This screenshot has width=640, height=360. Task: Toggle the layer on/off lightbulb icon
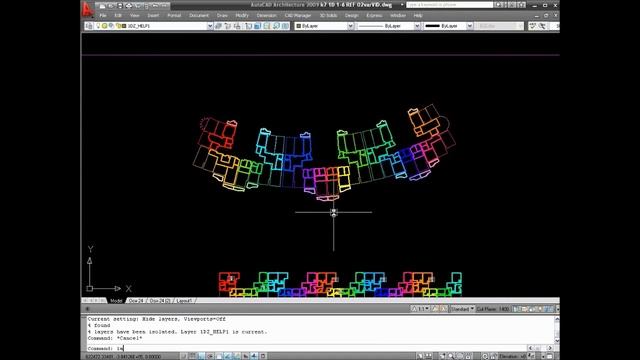tap(98, 26)
